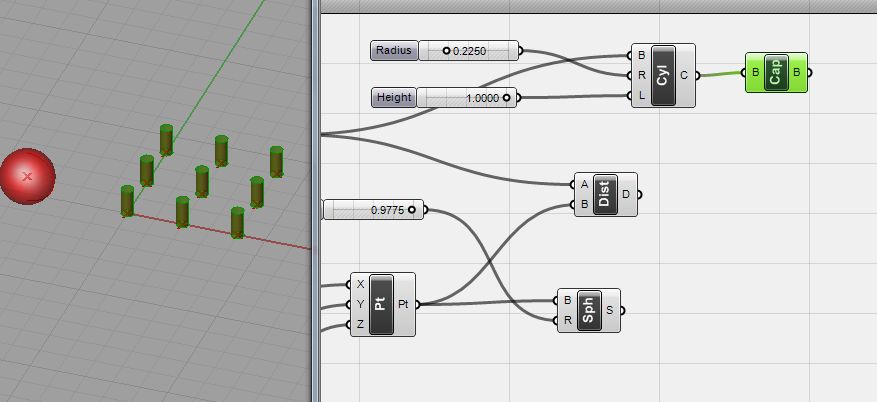
Task: Click the C output of Cyl
Action: coord(684,75)
